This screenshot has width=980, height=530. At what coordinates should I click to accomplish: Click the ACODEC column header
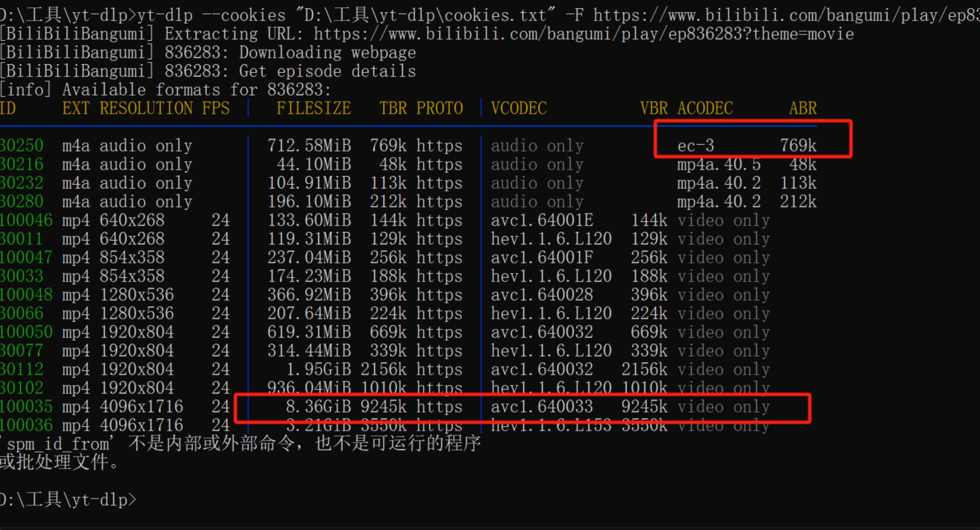pos(705,108)
